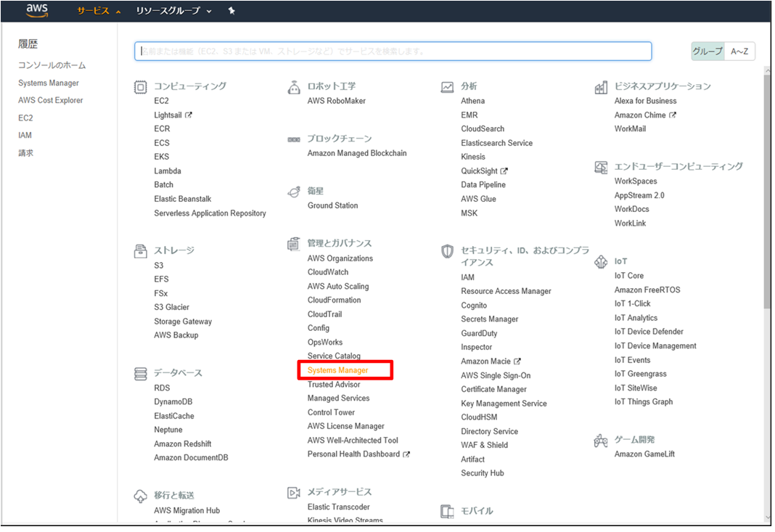Click the Storage category icon
Screen dimensions: 775x532
[x=140, y=251]
